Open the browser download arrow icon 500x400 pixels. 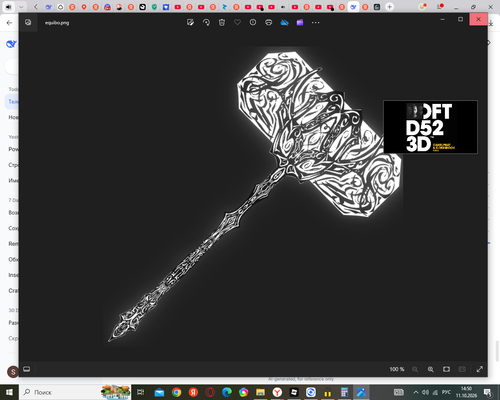click(491, 23)
